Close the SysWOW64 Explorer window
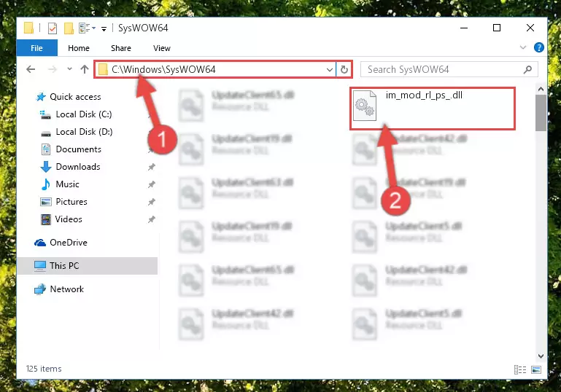561x392 pixels. click(530, 28)
